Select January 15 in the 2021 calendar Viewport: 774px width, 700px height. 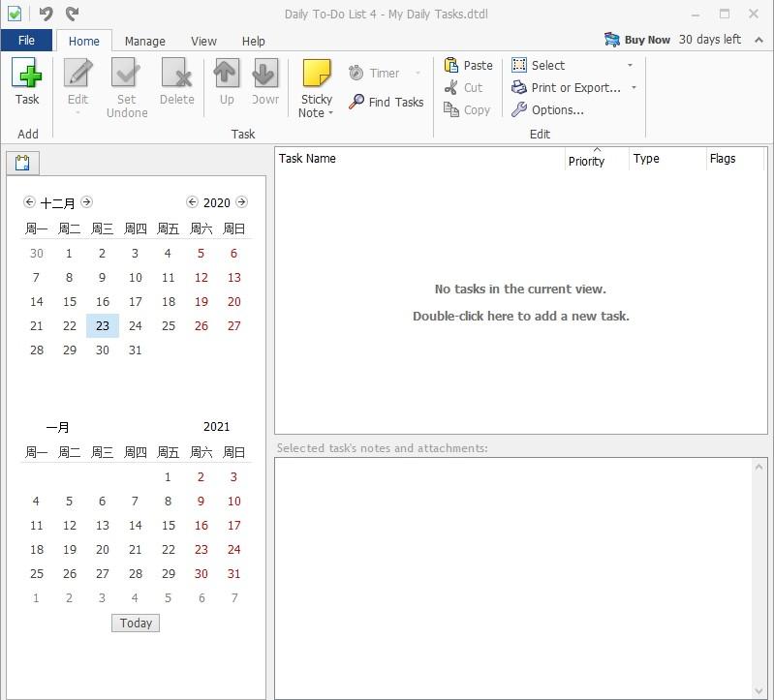pos(169,526)
